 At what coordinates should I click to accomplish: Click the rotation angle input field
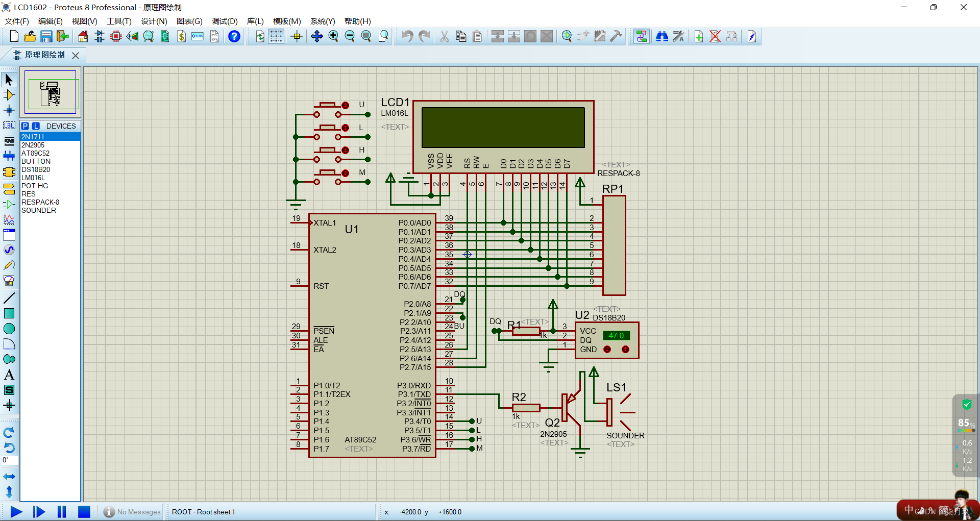(x=10, y=460)
